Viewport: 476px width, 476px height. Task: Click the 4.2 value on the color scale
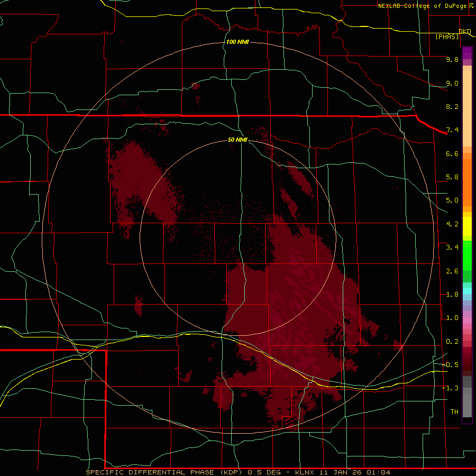pos(452,224)
